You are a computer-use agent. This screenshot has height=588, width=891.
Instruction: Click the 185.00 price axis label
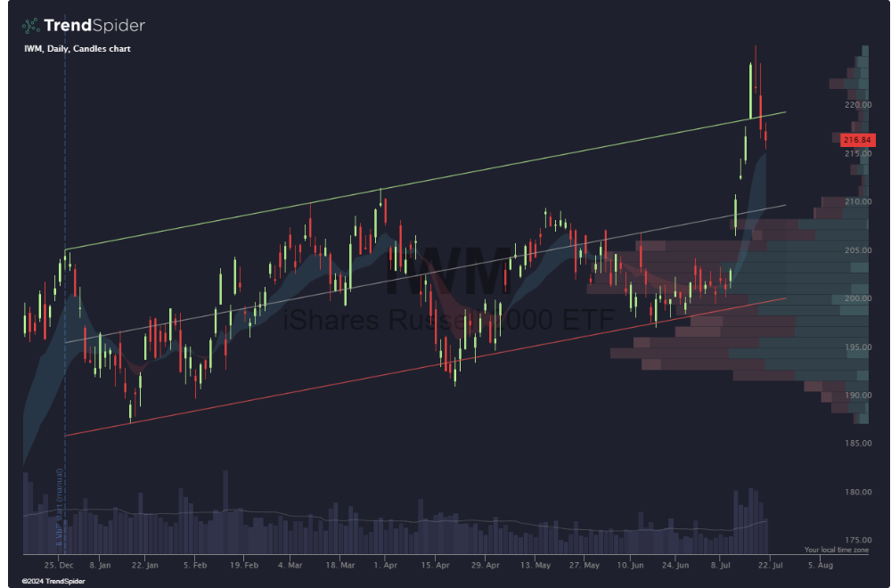click(x=858, y=444)
